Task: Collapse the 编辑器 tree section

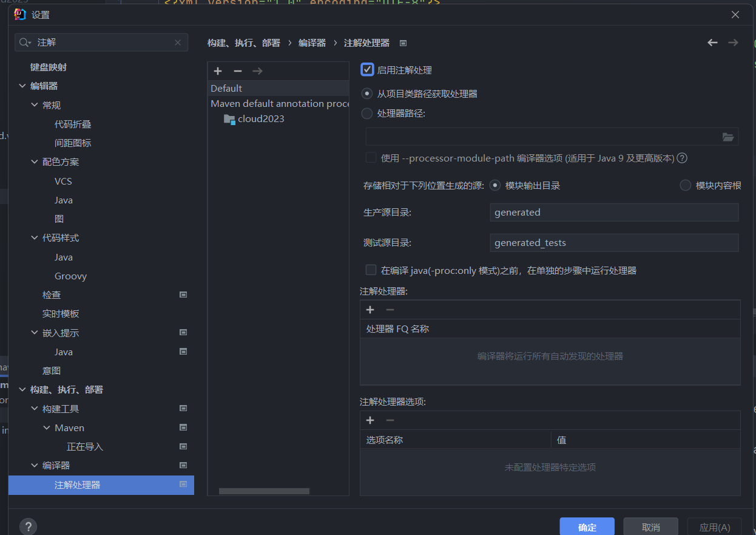Action: click(x=22, y=86)
